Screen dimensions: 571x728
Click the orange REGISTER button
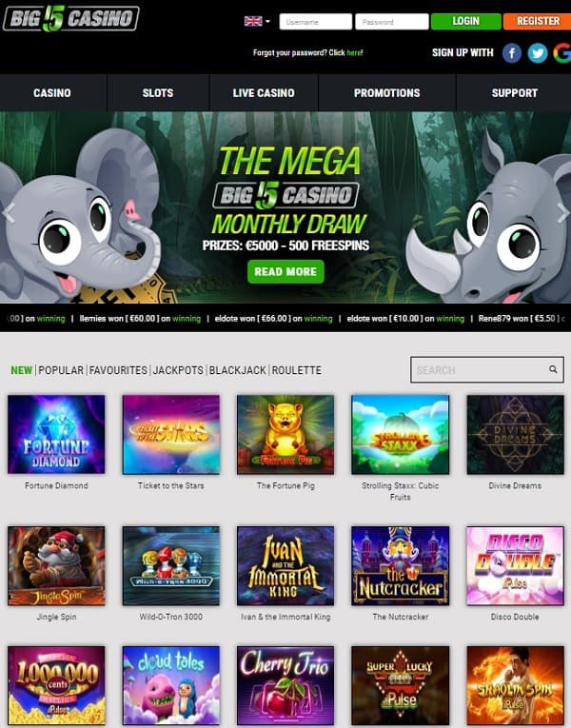pos(538,21)
